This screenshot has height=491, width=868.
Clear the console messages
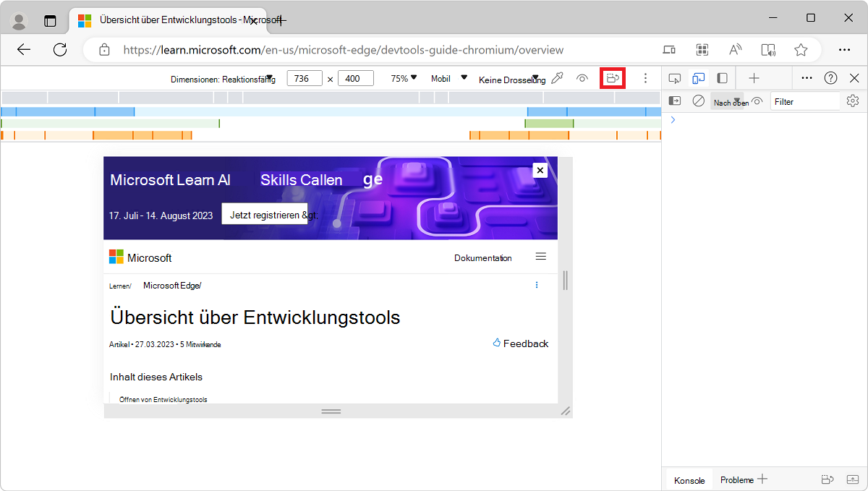(699, 101)
